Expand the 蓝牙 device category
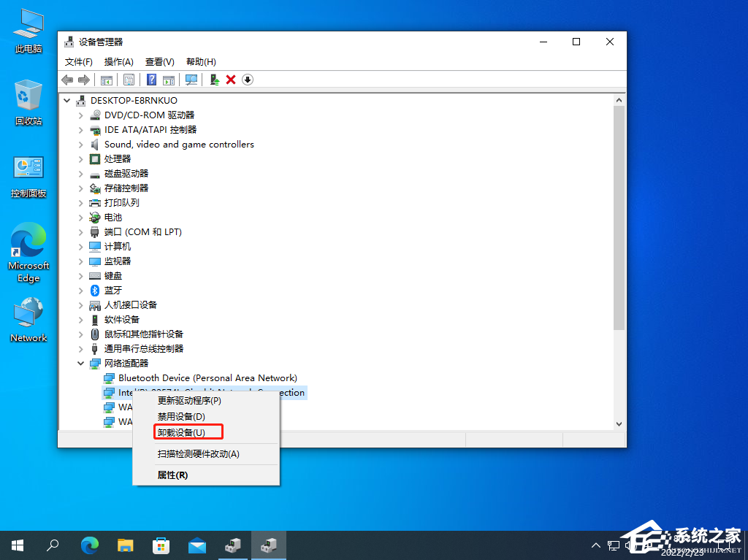This screenshot has height=560, width=748. [x=80, y=290]
